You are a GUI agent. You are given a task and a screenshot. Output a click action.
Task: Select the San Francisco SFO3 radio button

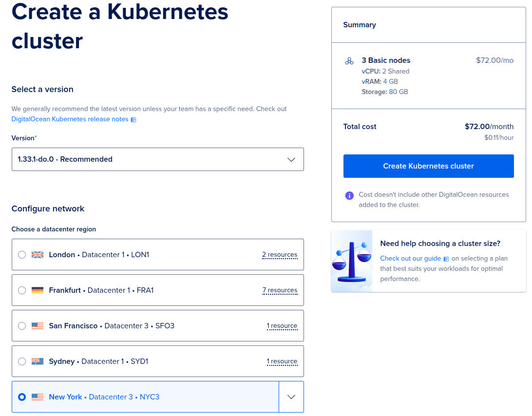pyautogui.click(x=22, y=326)
